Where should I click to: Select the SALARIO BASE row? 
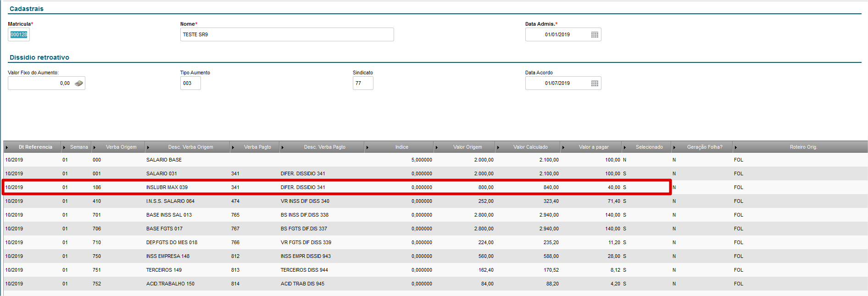(435, 160)
